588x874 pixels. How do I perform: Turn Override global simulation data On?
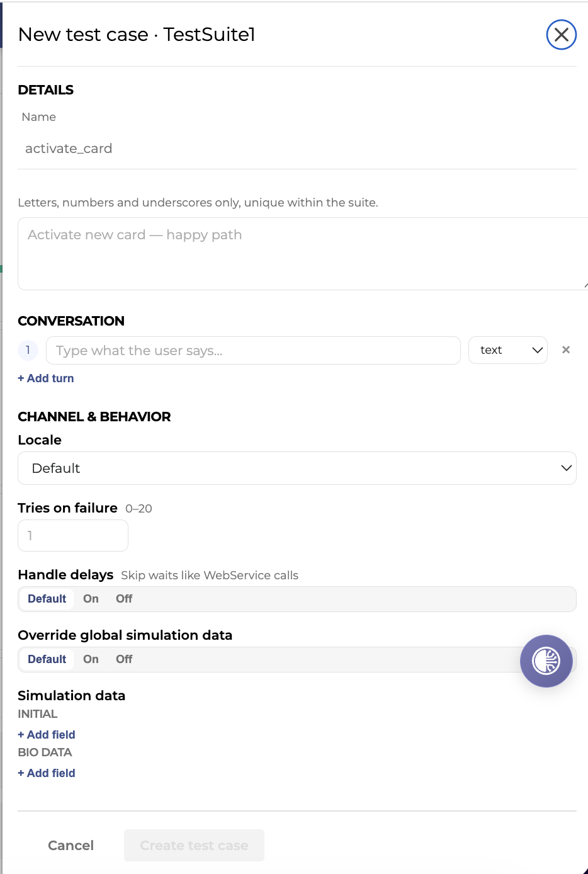tap(91, 659)
